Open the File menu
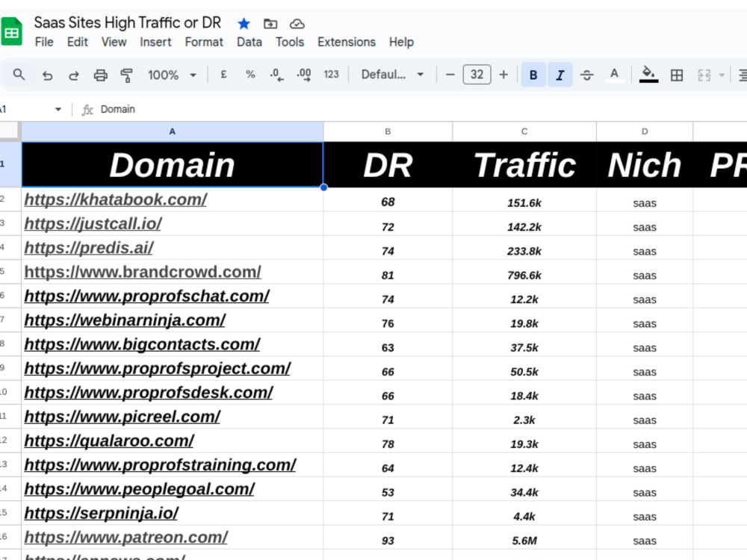 44,43
